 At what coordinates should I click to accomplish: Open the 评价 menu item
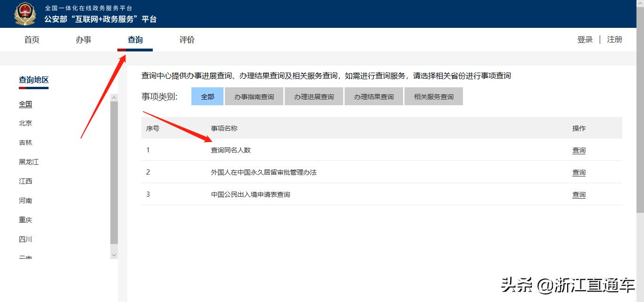click(x=187, y=40)
